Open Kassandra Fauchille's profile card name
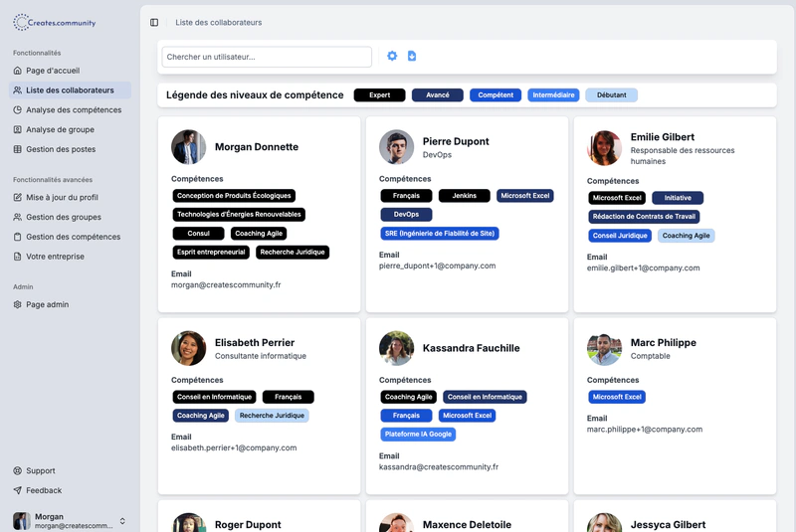Screen dimensions: 796x532 [x=471, y=348]
